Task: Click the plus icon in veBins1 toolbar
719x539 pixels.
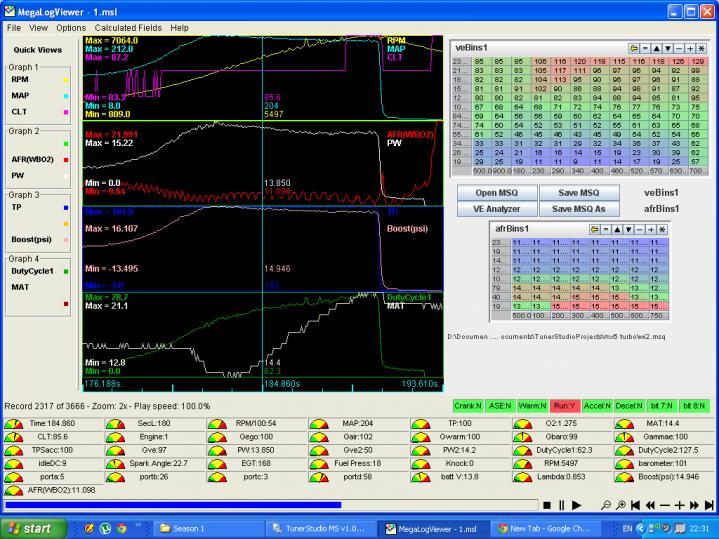Action: coord(689,47)
